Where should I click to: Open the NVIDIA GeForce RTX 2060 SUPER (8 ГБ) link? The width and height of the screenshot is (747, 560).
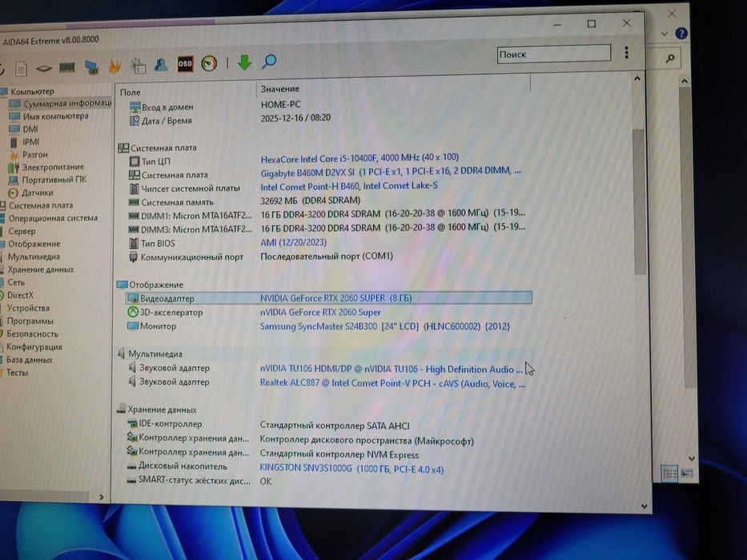335,298
